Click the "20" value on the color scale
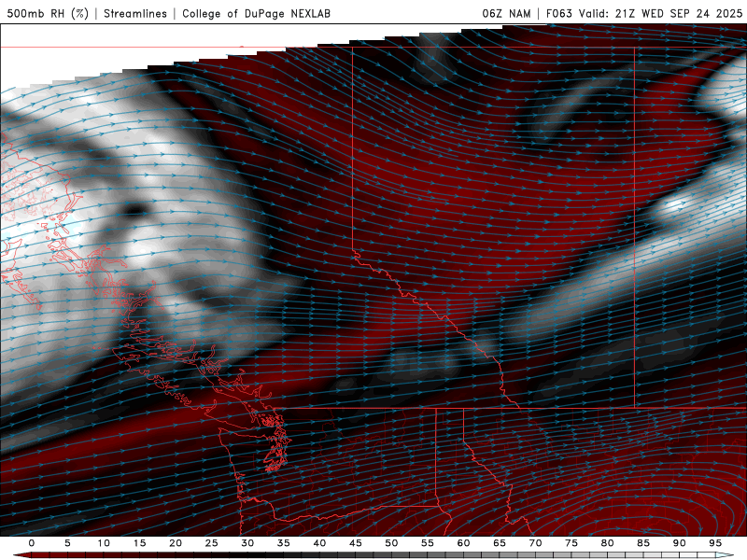Viewport: 747px width, 560px height. point(176,543)
